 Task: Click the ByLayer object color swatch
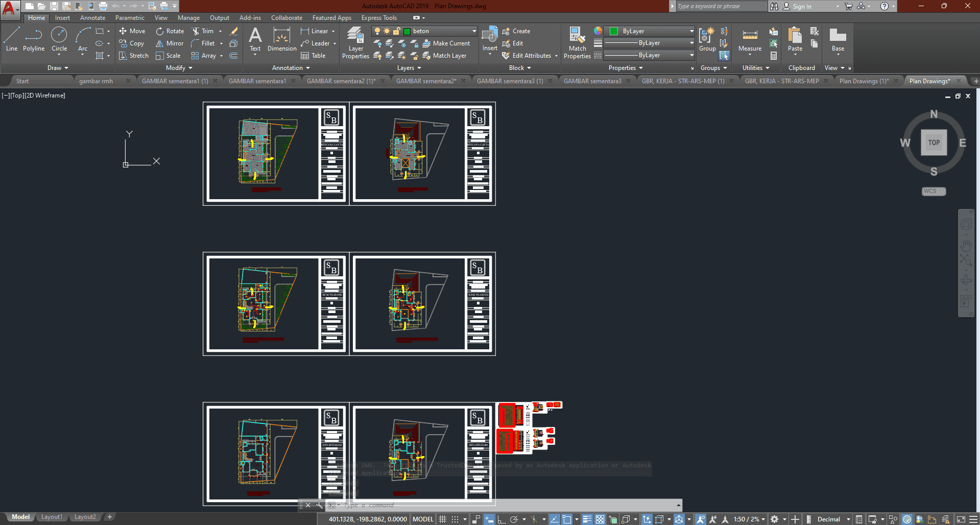coord(614,31)
